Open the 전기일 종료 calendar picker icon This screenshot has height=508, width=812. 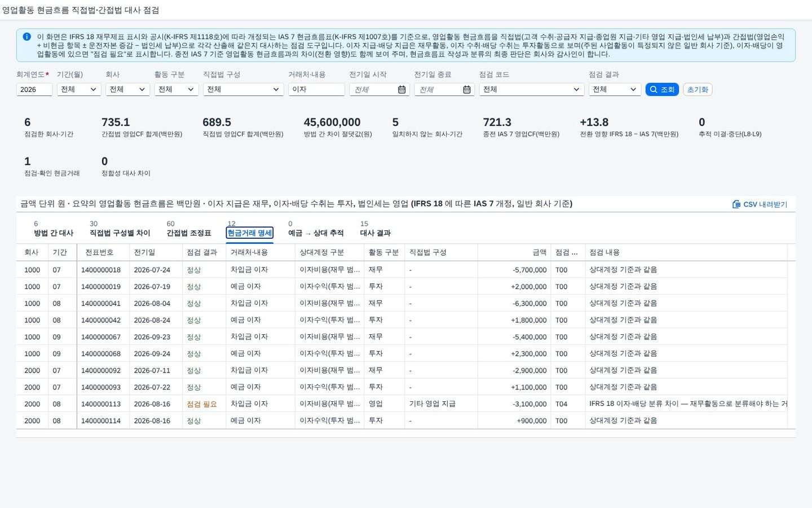point(467,90)
